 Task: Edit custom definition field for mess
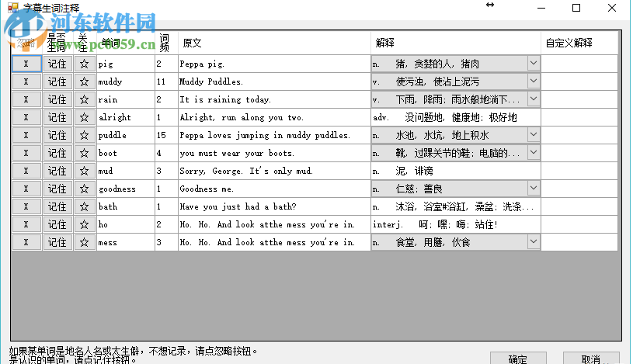point(579,242)
